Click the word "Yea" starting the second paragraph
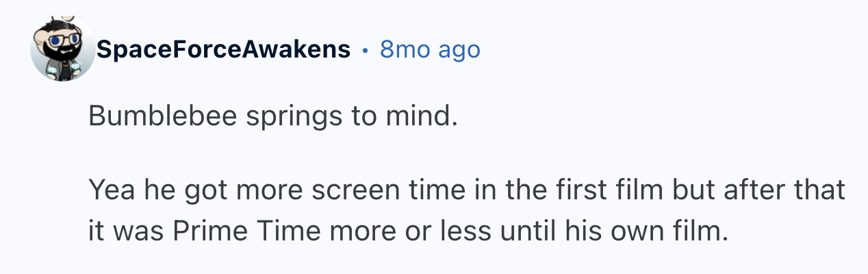 coord(110,190)
